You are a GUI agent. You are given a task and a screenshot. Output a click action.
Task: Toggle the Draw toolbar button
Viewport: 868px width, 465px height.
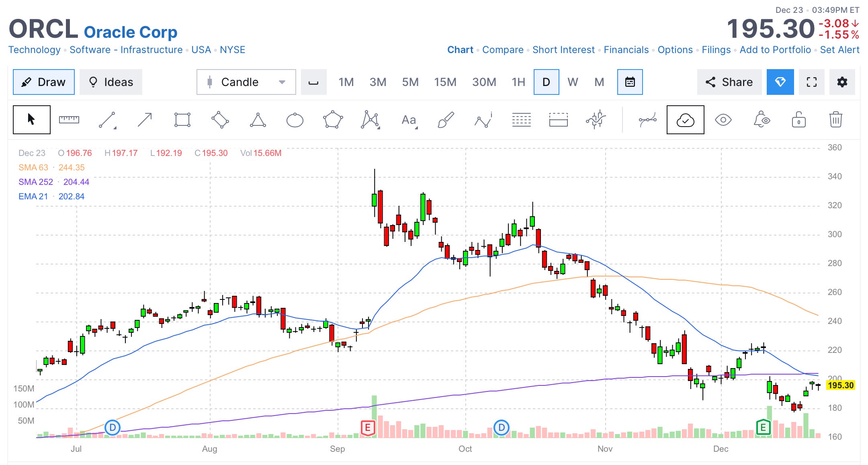click(x=44, y=82)
